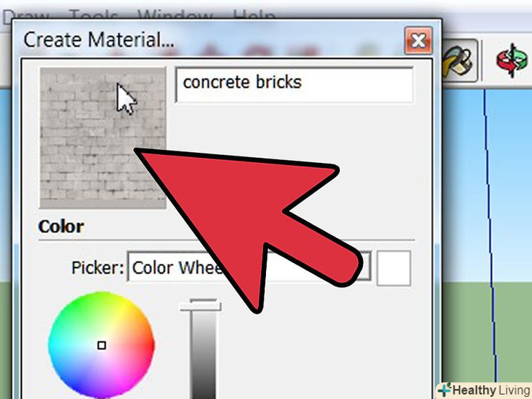Click the concrete bricks texture preview
The image size is (532, 399).
103,137
